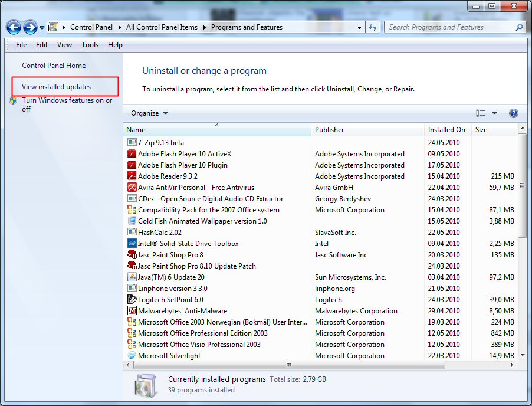This screenshot has width=532, height=406.
Task: Select Adobe Flash Player 10 ActiveX icon
Action: tap(132, 154)
